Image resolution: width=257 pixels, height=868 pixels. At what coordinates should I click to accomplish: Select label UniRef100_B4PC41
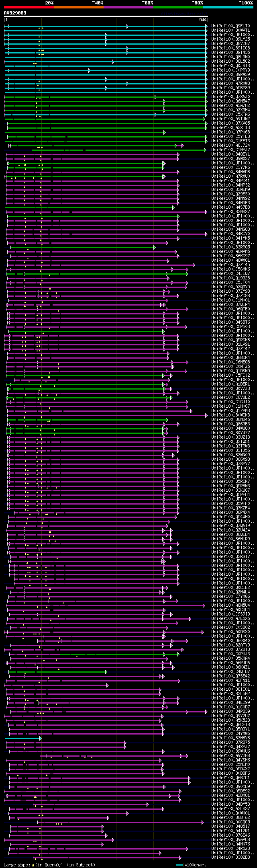[230, 181]
